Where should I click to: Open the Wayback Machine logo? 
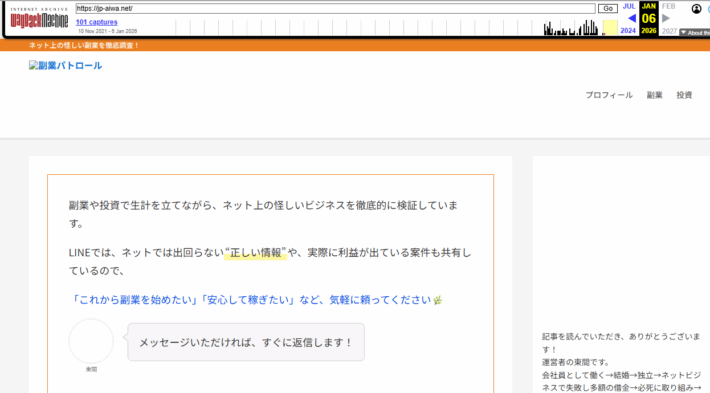tap(39, 18)
